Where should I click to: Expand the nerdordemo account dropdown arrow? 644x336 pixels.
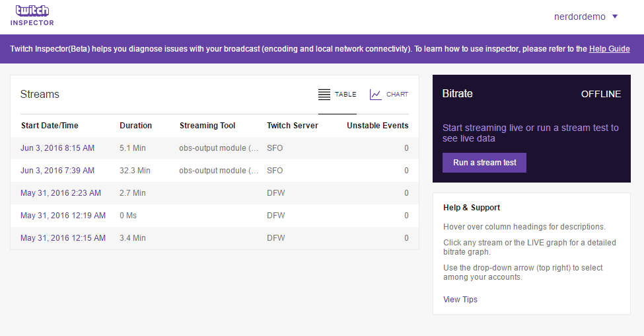coord(615,17)
